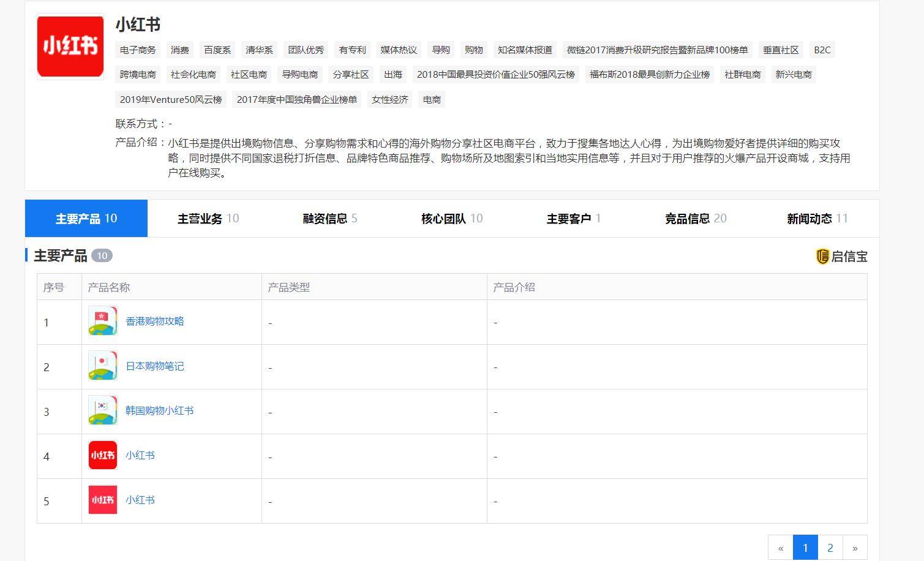
Task: Select page 1 in pagination
Action: [x=805, y=548]
